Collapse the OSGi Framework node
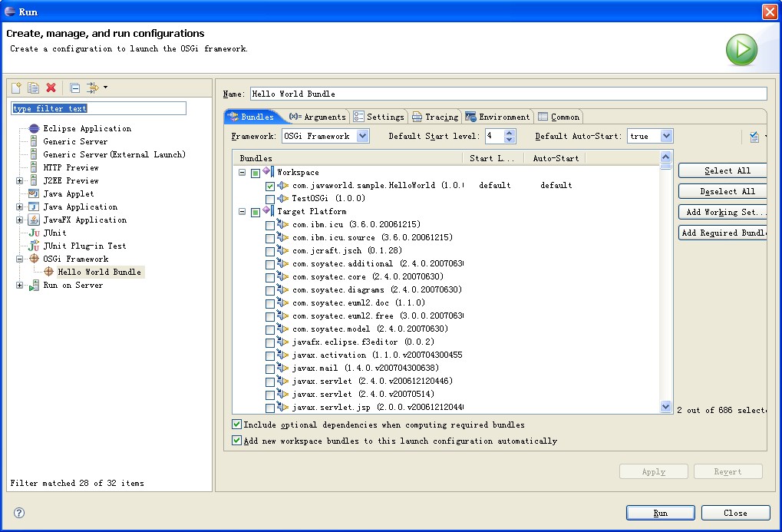 [x=19, y=259]
